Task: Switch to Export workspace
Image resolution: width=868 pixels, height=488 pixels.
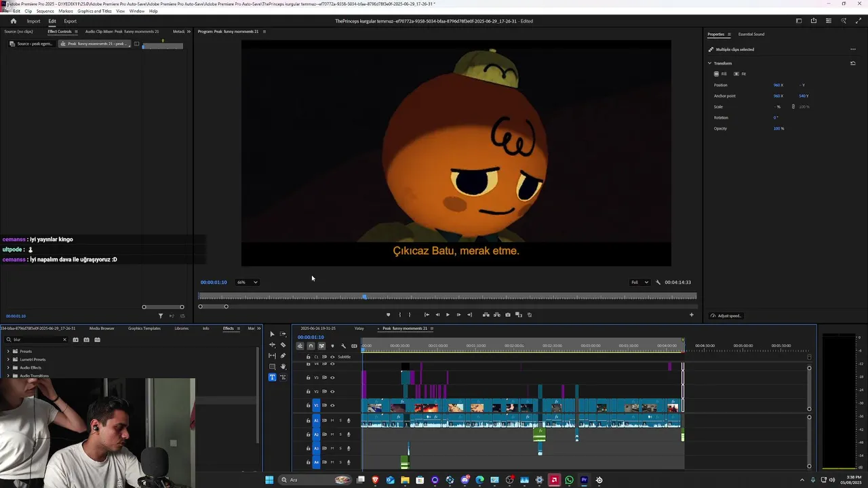Action: pos(71,21)
